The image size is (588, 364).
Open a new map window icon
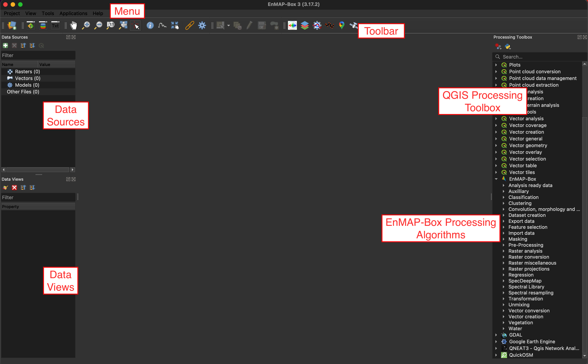point(31,25)
